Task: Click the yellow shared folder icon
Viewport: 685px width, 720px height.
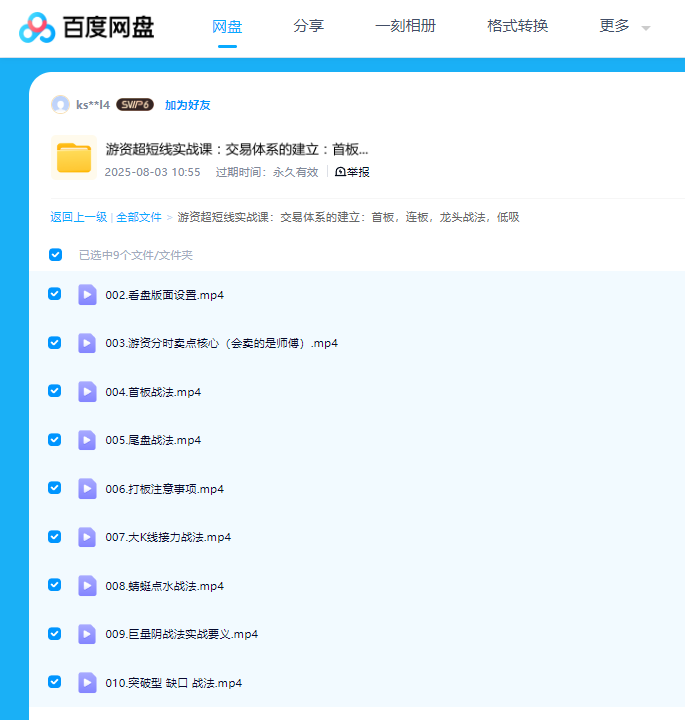Action: click(74, 157)
